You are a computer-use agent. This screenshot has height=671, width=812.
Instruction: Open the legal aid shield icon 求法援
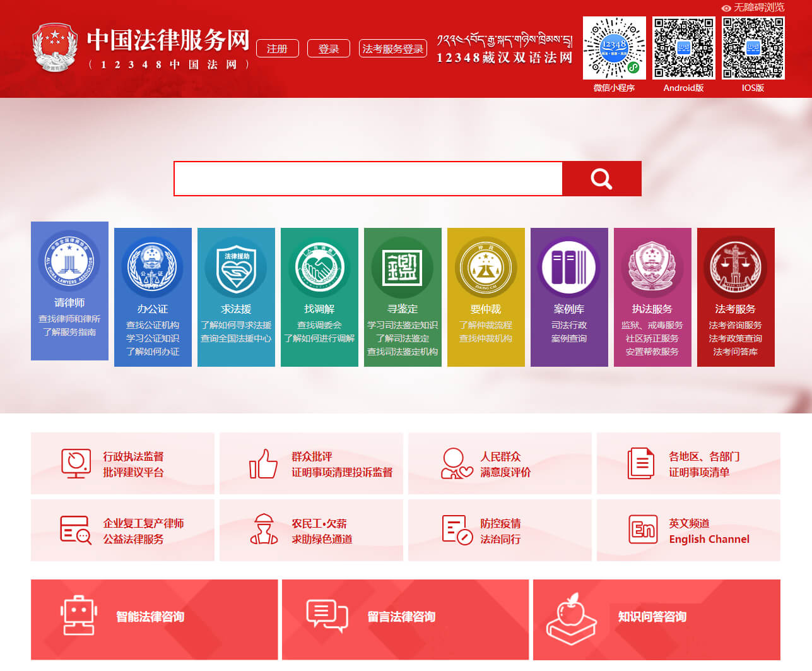(236, 267)
